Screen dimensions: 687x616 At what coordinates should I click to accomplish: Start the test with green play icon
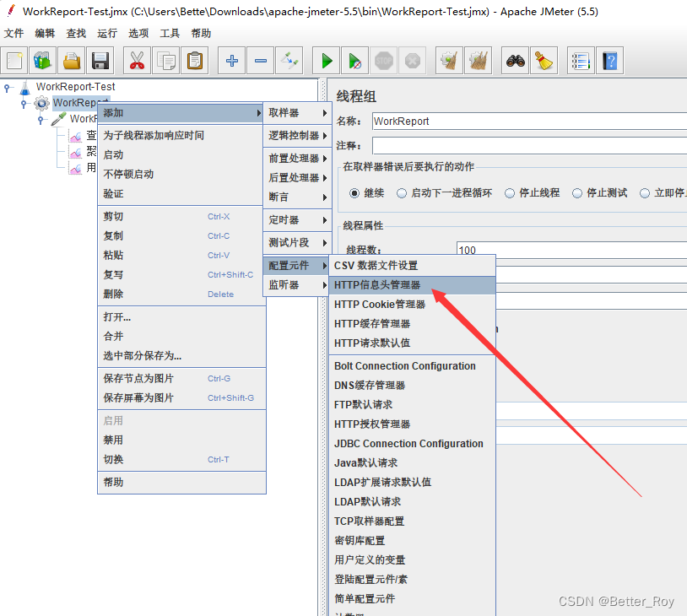(x=327, y=61)
